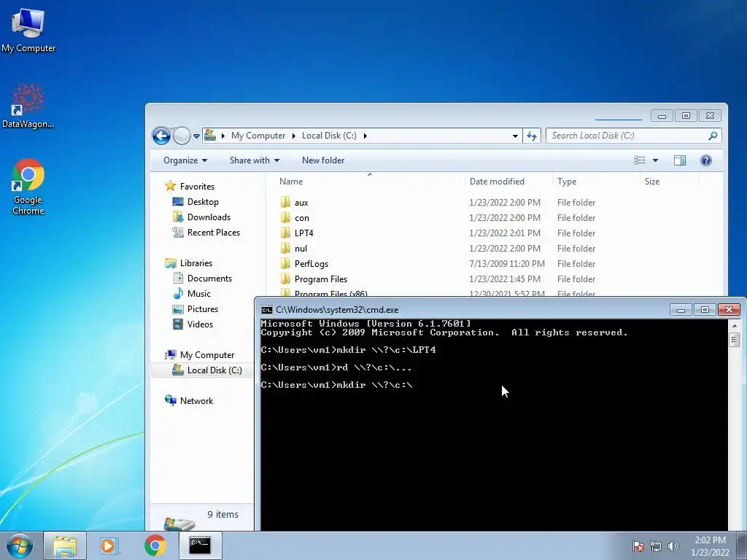This screenshot has width=747, height=560.
Task: Click the date modified of PerfLogs row
Action: [507, 264]
